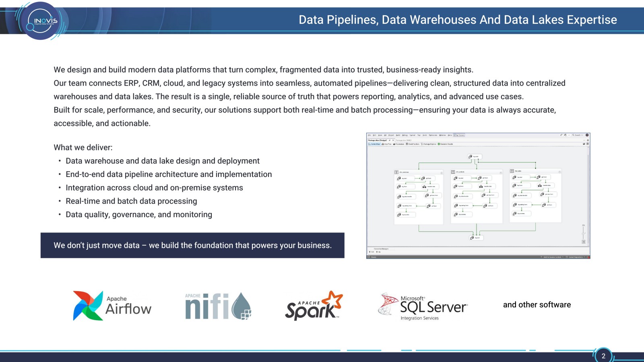Click the slide title 'Data Pipelines, Data Warehouses...'
The image size is (644, 362).
[458, 20]
